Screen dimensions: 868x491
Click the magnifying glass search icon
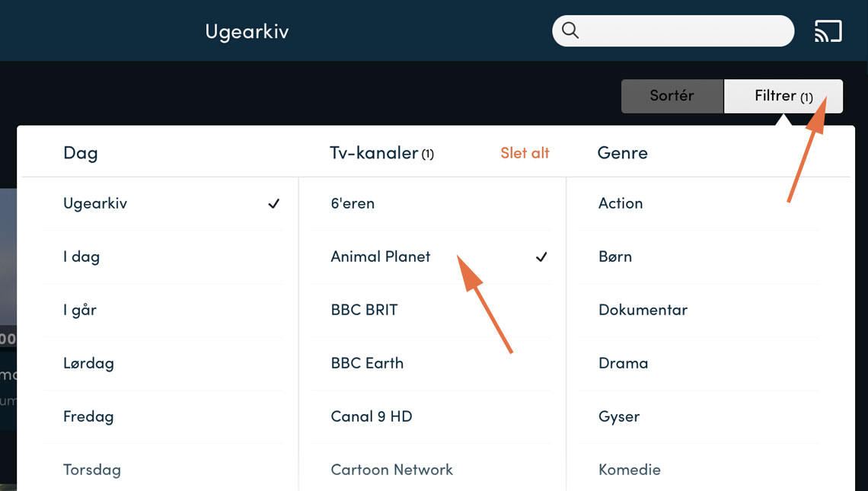(x=570, y=31)
